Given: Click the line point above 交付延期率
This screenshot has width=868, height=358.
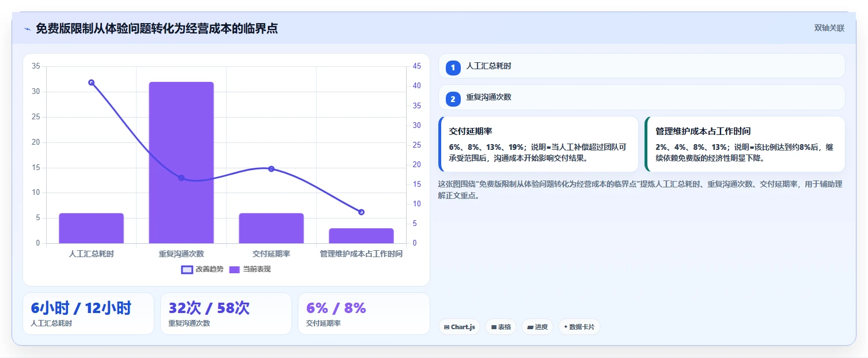Looking at the screenshot, I should tap(271, 169).
